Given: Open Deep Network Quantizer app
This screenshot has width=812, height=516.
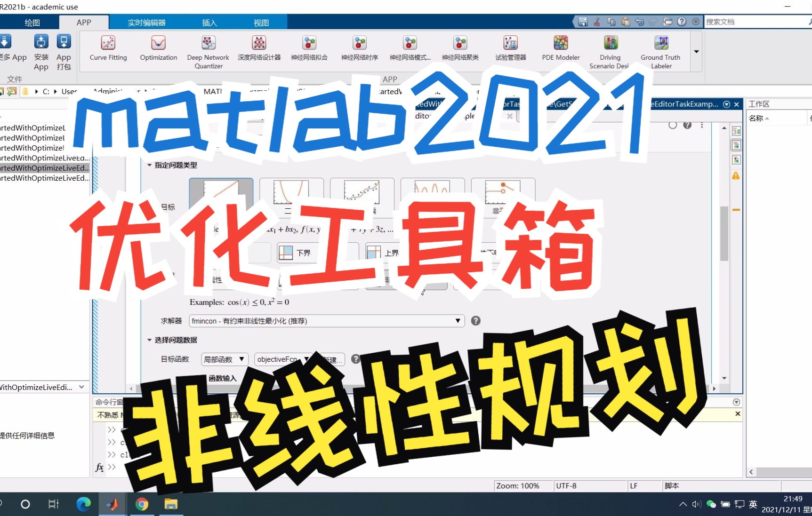Looking at the screenshot, I should click(208, 52).
